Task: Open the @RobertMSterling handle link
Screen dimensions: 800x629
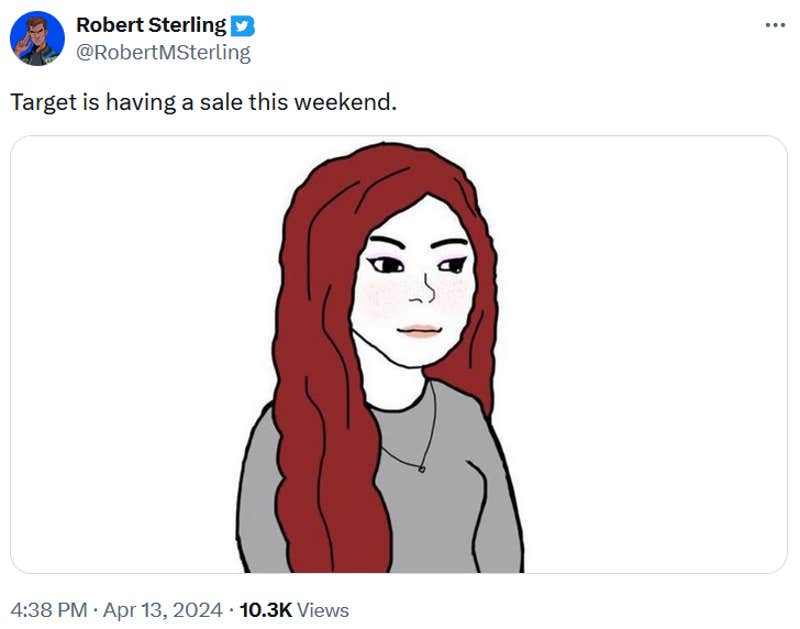Action: 163,52
